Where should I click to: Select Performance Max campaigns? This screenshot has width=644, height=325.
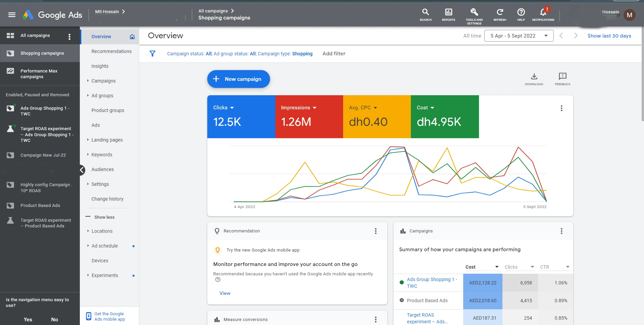tap(40, 74)
